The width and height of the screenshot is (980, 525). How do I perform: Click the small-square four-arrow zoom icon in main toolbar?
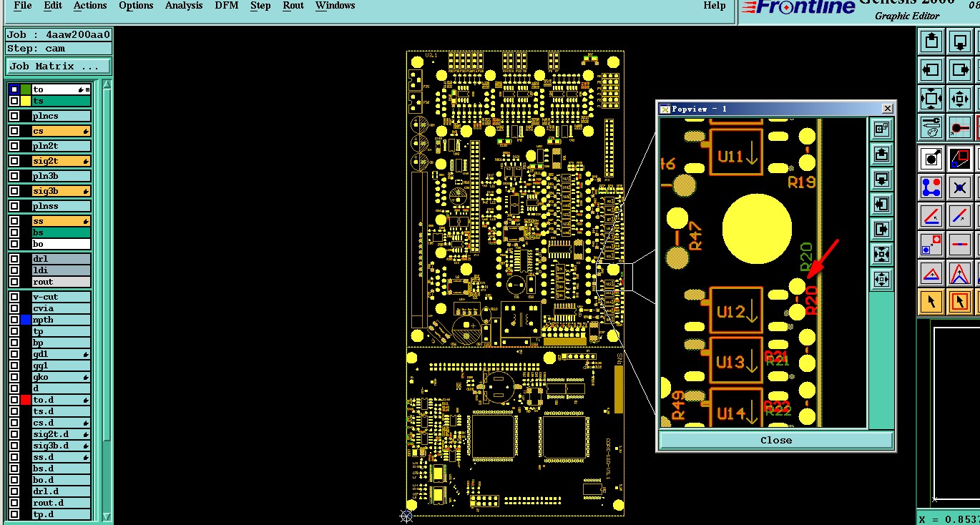(959, 99)
